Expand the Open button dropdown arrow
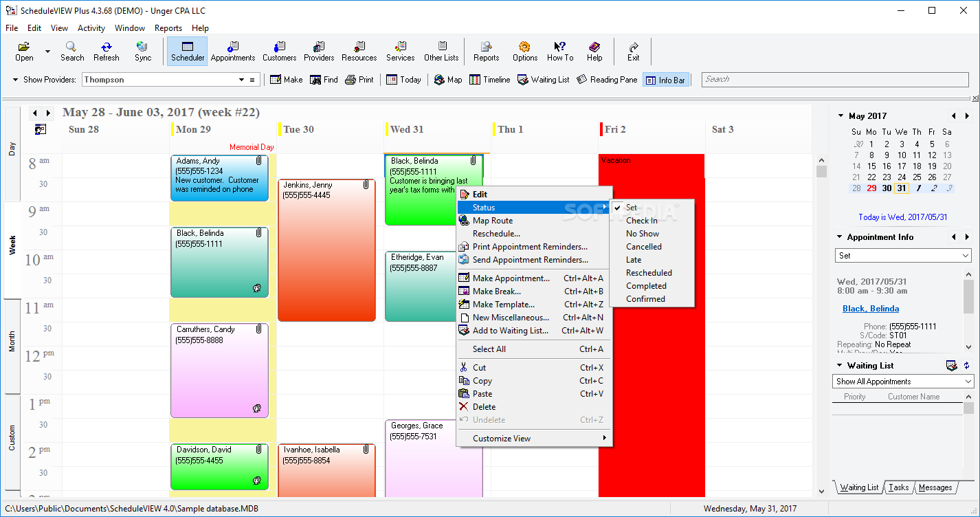Screen dimensions: 980x517 pyautogui.click(x=47, y=52)
